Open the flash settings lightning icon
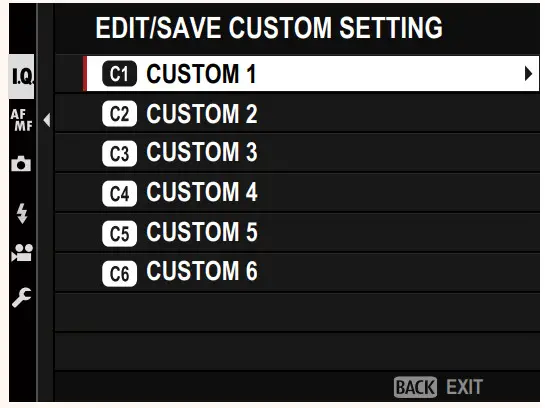The image size is (545, 408). tap(22, 213)
